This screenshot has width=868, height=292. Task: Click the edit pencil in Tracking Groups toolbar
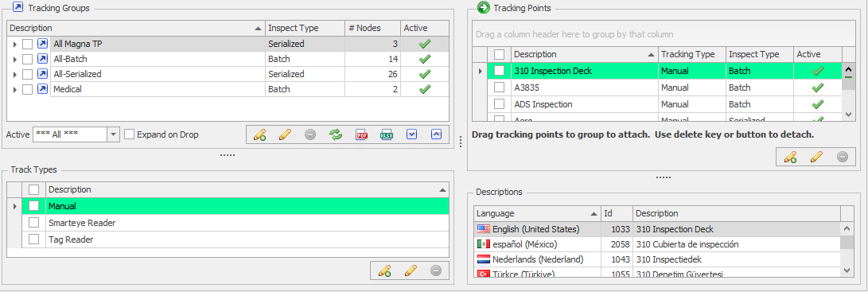[x=285, y=134]
